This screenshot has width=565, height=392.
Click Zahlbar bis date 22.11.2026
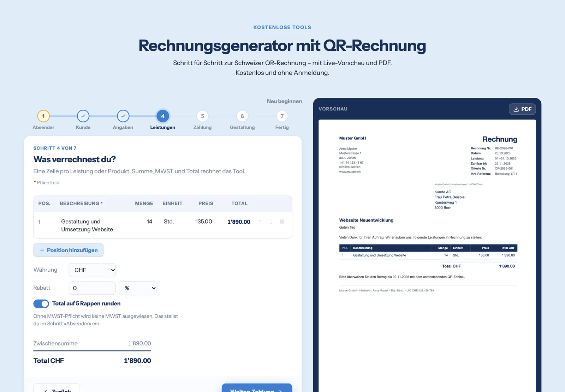502,164
